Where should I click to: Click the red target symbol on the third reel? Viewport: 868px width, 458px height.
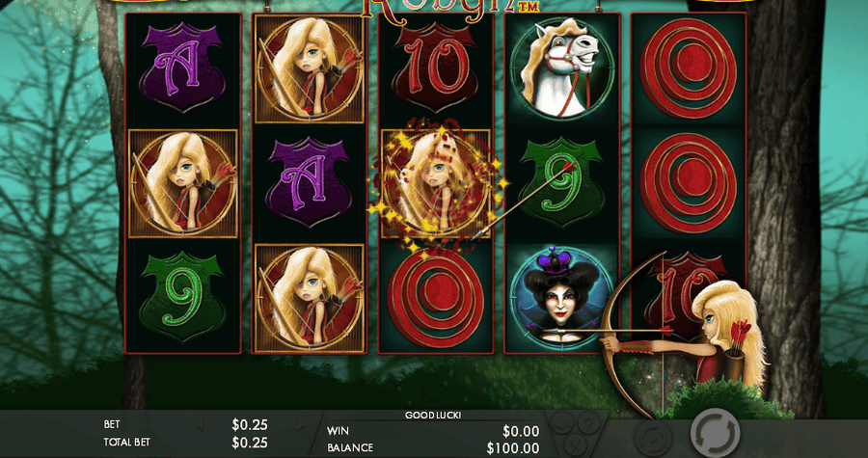point(436,298)
